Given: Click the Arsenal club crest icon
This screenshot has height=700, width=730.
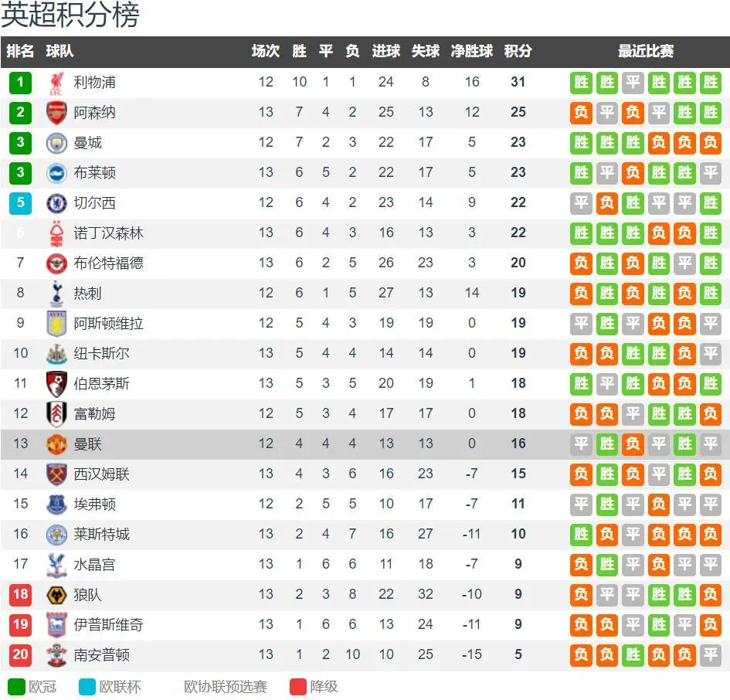Looking at the screenshot, I should pos(57,113).
